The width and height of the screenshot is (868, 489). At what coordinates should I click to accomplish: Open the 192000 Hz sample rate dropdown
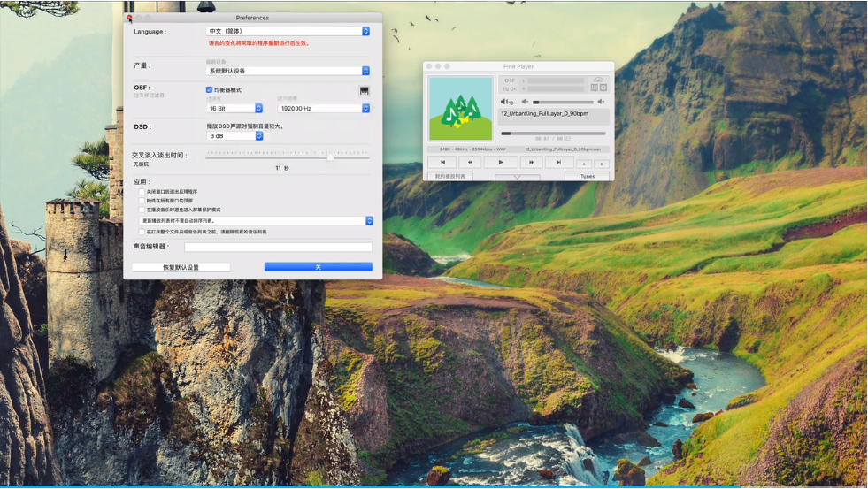click(x=323, y=109)
